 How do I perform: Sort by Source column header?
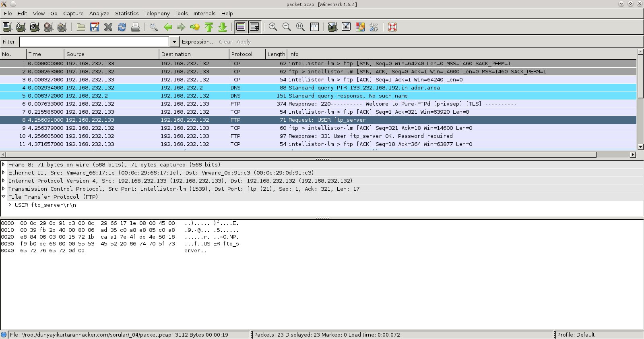[111, 54]
